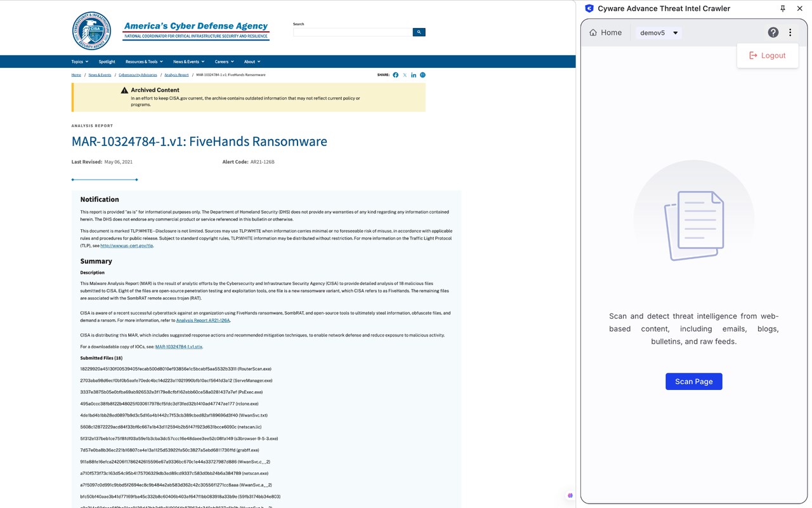812x508 pixels.
Task: Open MAR-10324784-1.v1.stix download link
Action: [x=179, y=347]
